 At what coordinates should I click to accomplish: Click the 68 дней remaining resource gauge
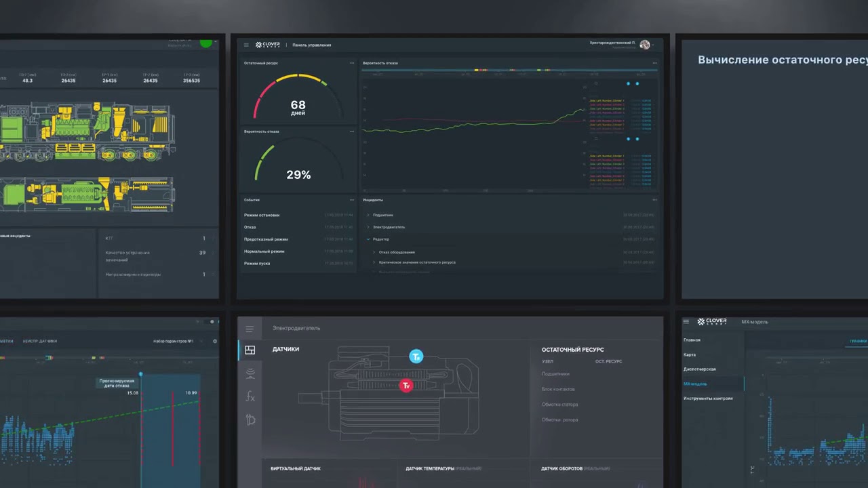(x=298, y=96)
